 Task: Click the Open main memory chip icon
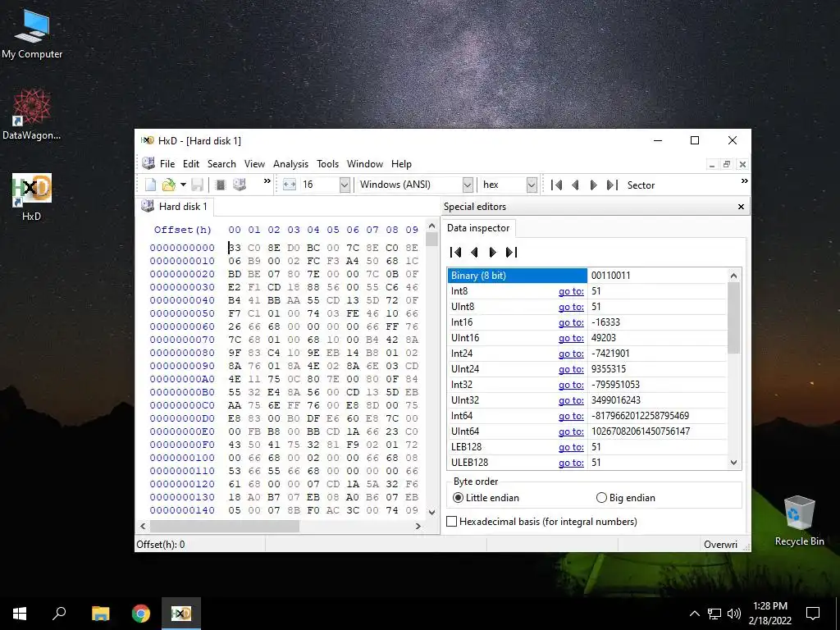click(220, 185)
